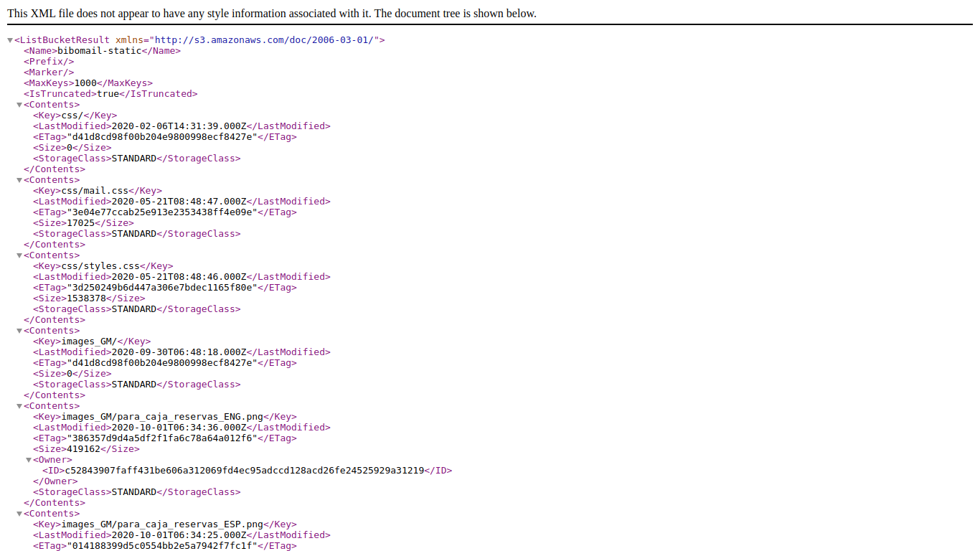Click Key images_GM/para_caja_reservas_ENG.png
The height and width of the screenshot is (551, 980).
(164, 417)
